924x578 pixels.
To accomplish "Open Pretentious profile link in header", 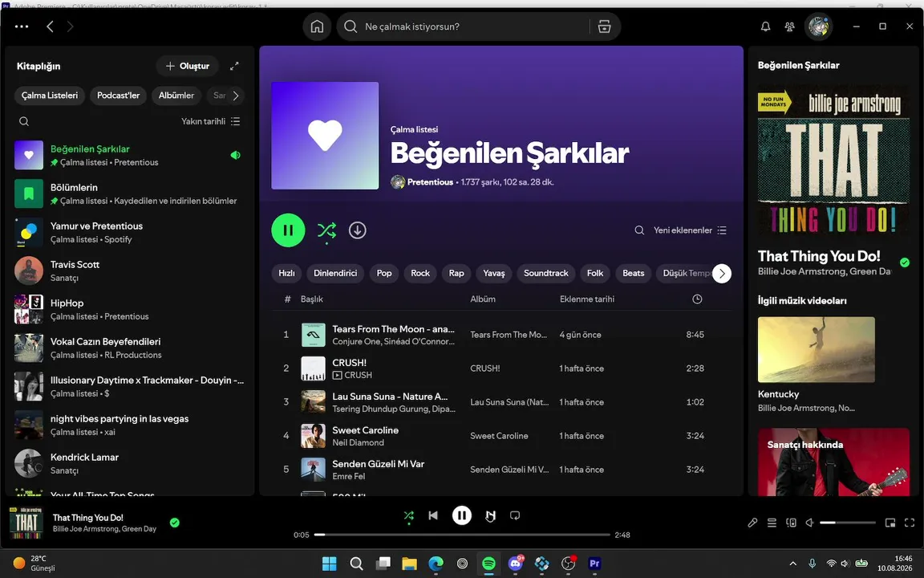I will [430, 182].
